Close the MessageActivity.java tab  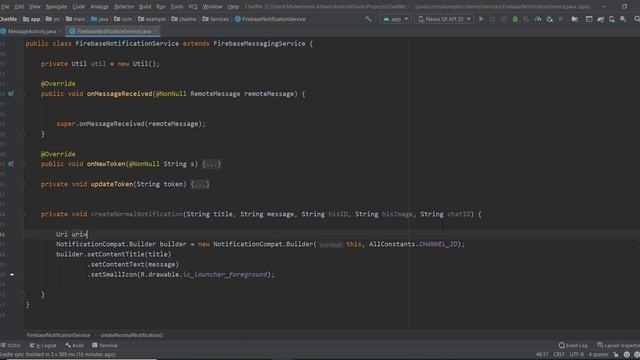[61, 31]
